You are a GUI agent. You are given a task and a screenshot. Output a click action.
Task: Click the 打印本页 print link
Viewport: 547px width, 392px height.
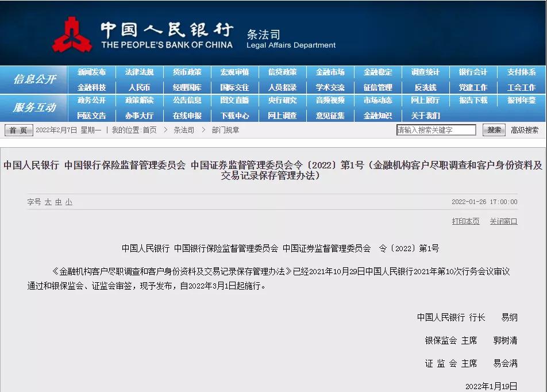(465, 221)
